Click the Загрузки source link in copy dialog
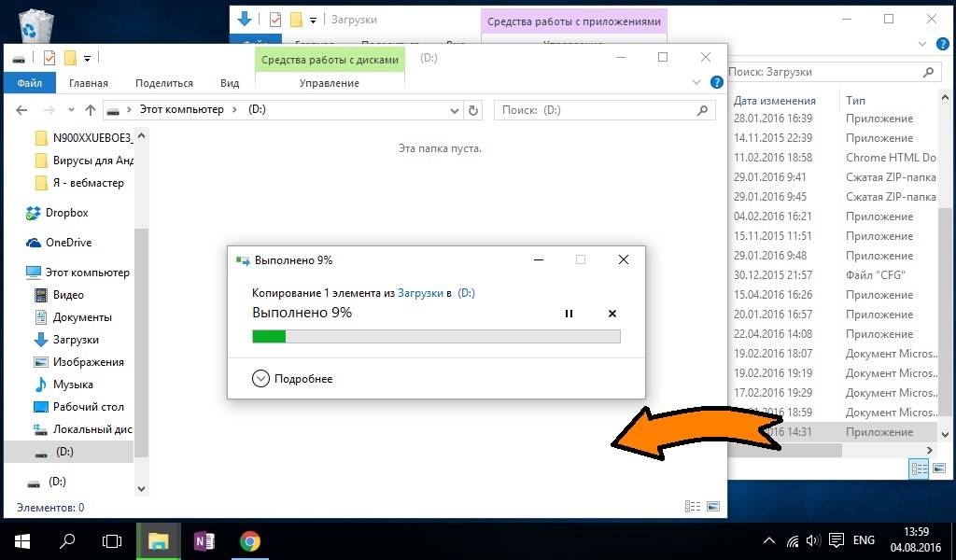 point(420,293)
